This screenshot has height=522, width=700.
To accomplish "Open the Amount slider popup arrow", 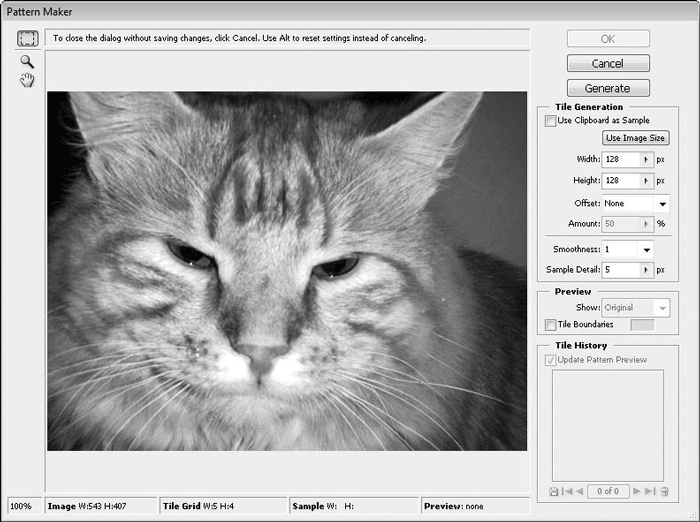I will pyautogui.click(x=646, y=224).
